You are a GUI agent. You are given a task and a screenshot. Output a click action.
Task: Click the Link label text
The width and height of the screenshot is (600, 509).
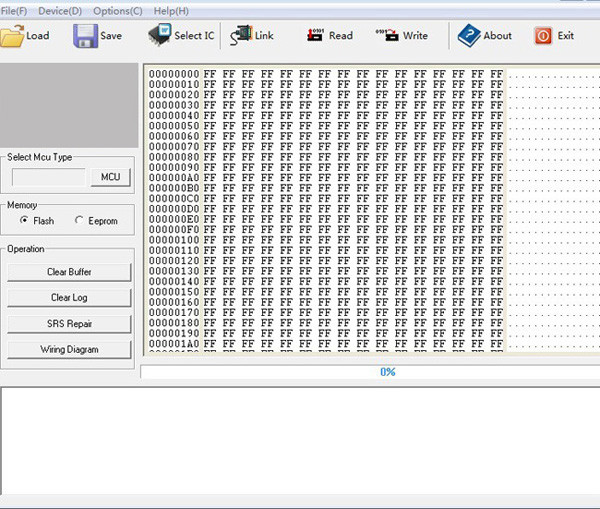(264, 36)
